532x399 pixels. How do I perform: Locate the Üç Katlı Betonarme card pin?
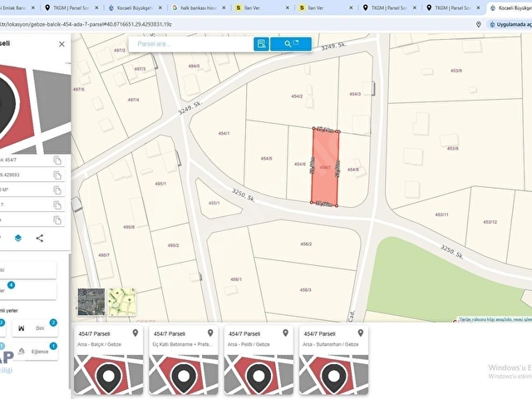[x=210, y=333]
